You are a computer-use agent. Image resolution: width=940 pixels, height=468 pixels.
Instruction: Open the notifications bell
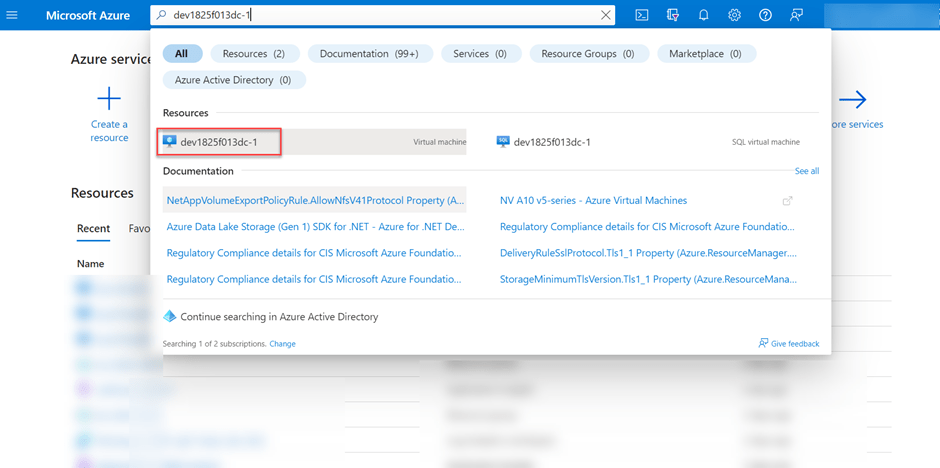pos(704,15)
